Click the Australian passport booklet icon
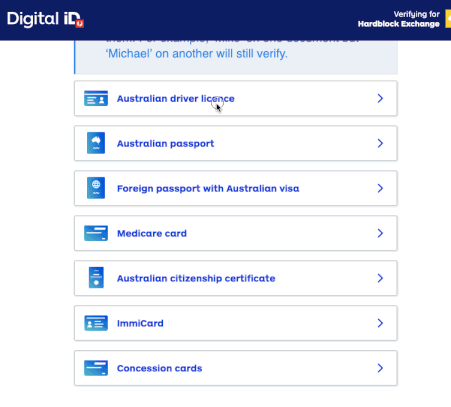The image size is (451, 407). (x=96, y=143)
